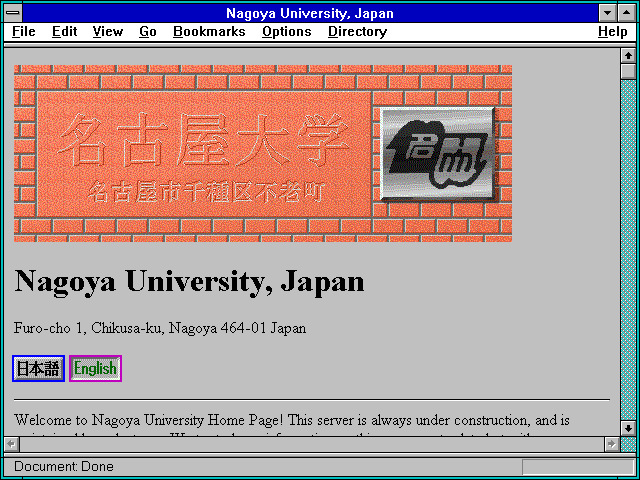
Task: Click the Nagoya University brick banner image
Action: pos(263,153)
